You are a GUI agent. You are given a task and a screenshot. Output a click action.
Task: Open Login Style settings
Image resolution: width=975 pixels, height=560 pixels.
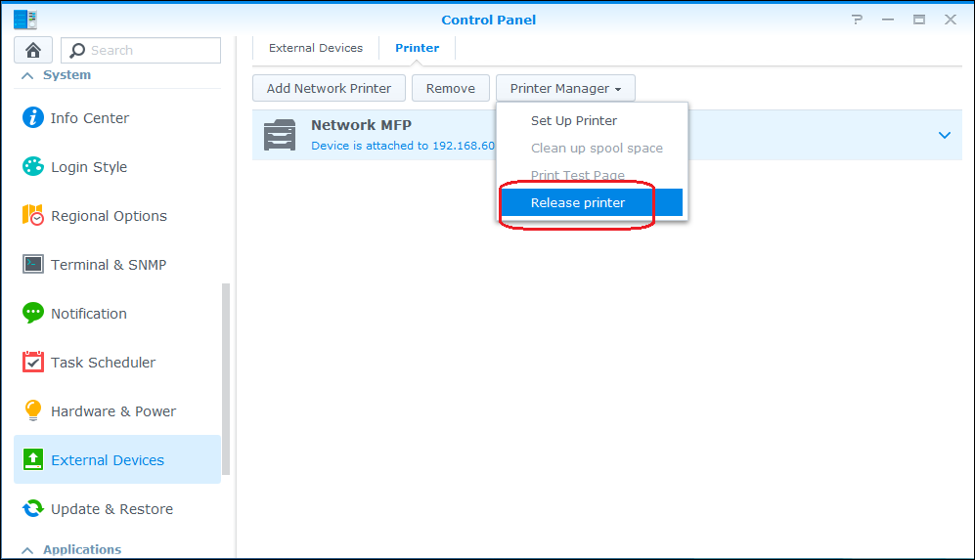(117, 166)
